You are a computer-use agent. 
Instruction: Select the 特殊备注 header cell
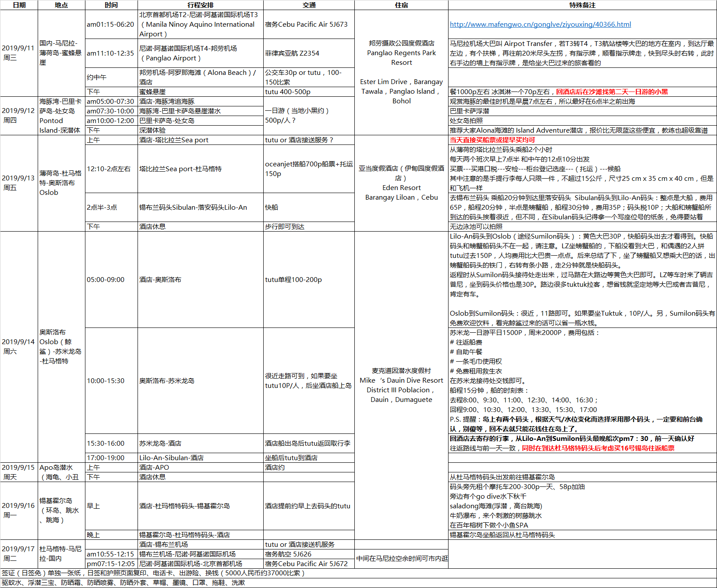(583, 5)
